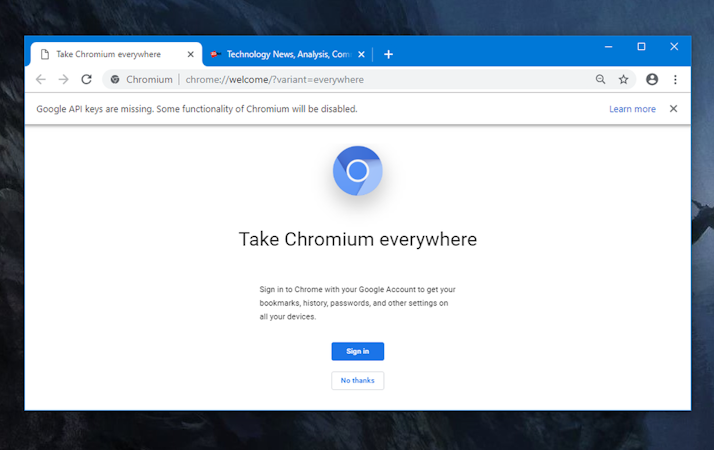714x450 pixels.
Task: Close the Chromium window
Action: pyautogui.click(x=674, y=46)
